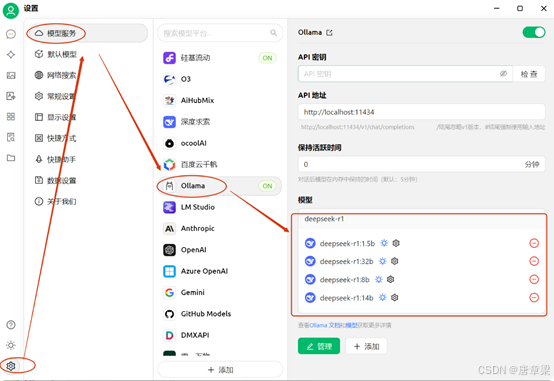Open the translate sidebar icon
This screenshot has height=381, width=554.
[11, 96]
